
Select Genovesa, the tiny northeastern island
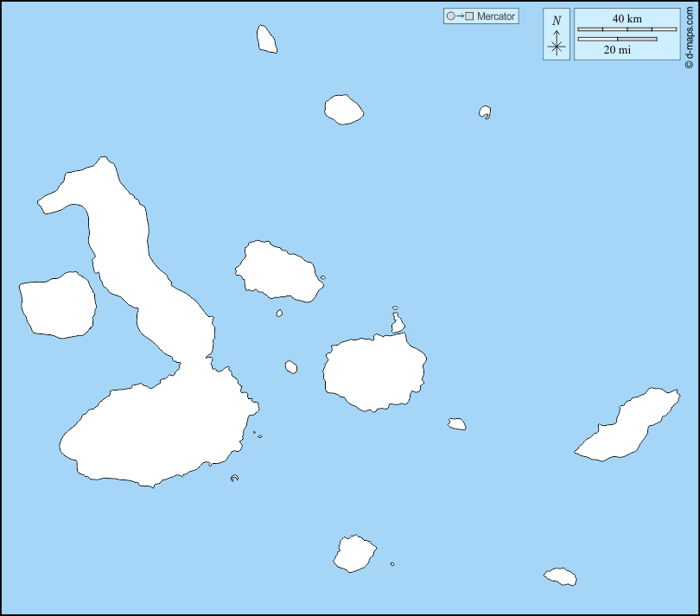point(485,112)
